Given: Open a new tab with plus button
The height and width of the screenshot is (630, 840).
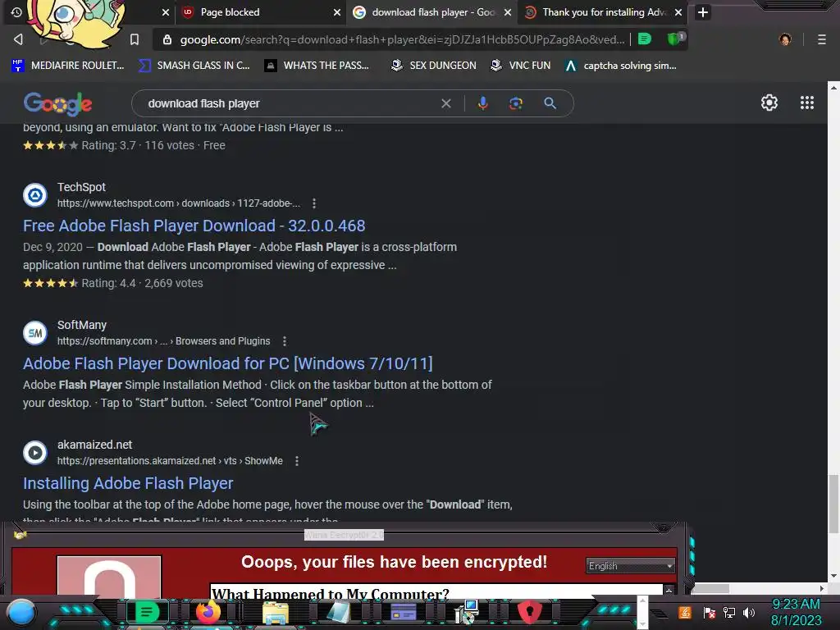Looking at the screenshot, I should (x=703, y=11).
